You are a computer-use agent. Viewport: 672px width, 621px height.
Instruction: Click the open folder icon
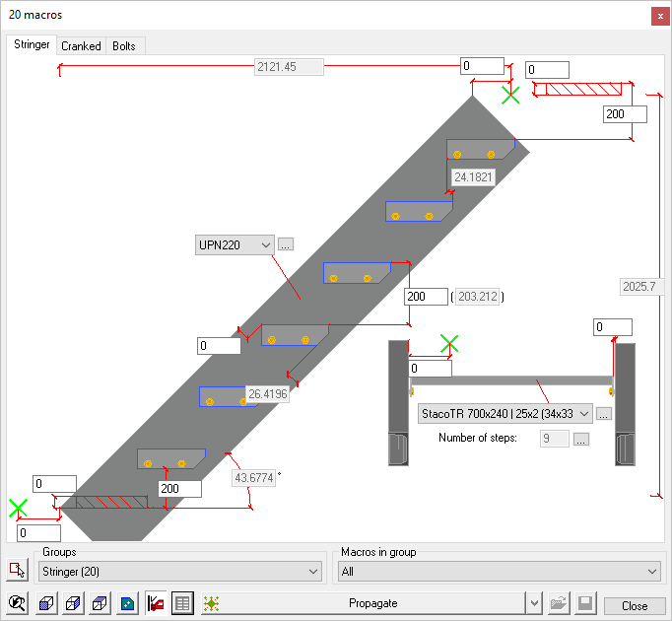click(560, 603)
